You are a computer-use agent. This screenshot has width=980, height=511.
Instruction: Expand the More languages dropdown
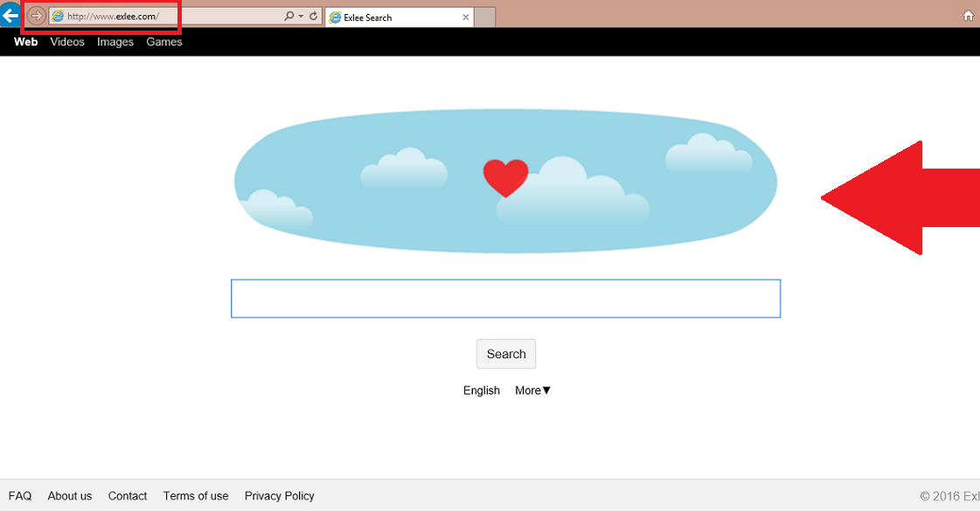(532, 390)
